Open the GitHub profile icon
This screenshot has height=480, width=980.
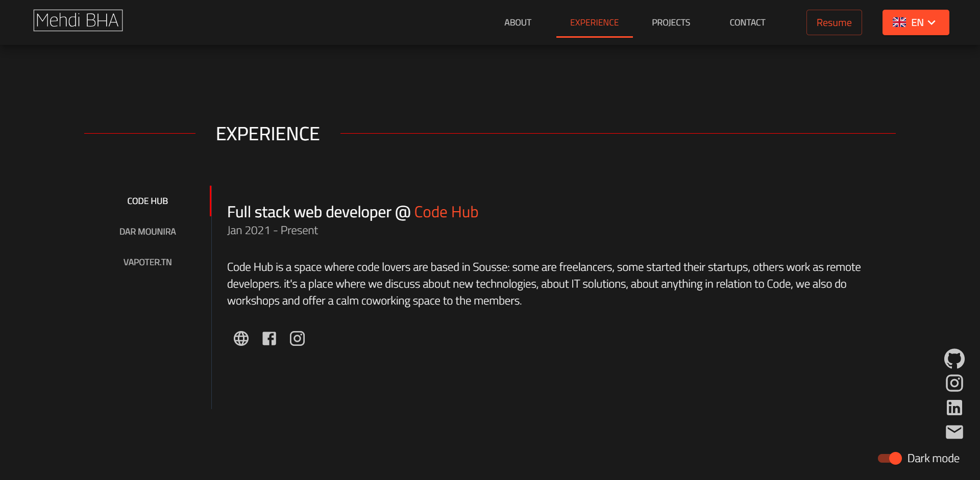pyautogui.click(x=954, y=359)
